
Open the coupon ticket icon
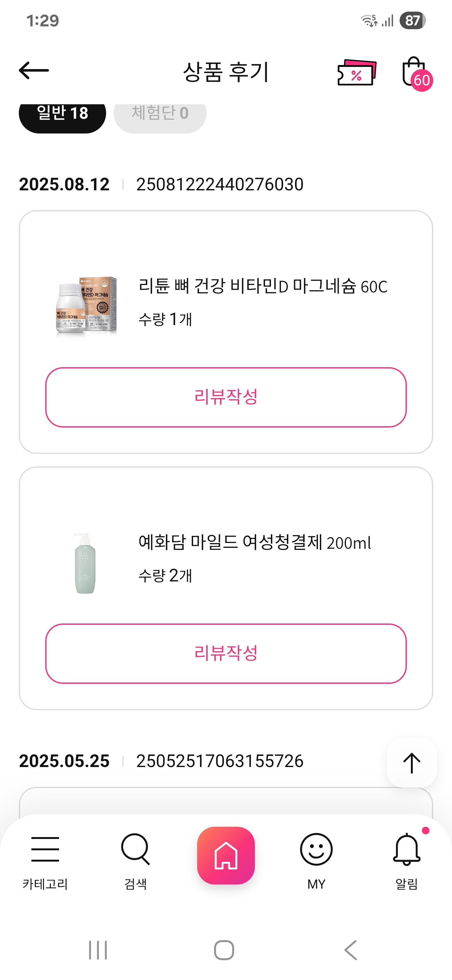pyautogui.click(x=357, y=72)
